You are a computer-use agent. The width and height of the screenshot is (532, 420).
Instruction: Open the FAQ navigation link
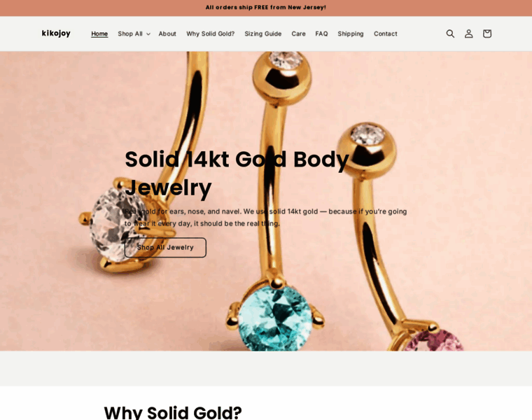tap(321, 34)
